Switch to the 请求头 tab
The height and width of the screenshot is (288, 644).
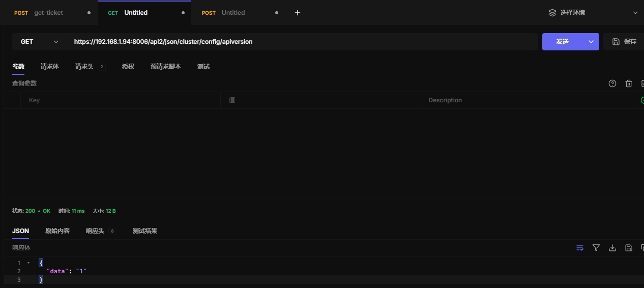tap(84, 67)
